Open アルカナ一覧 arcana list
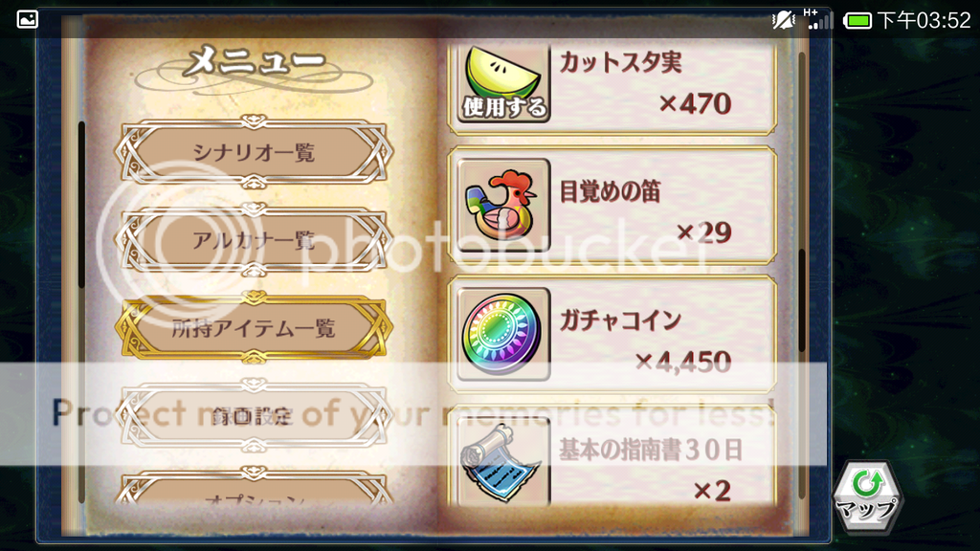 click(x=254, y=240)
